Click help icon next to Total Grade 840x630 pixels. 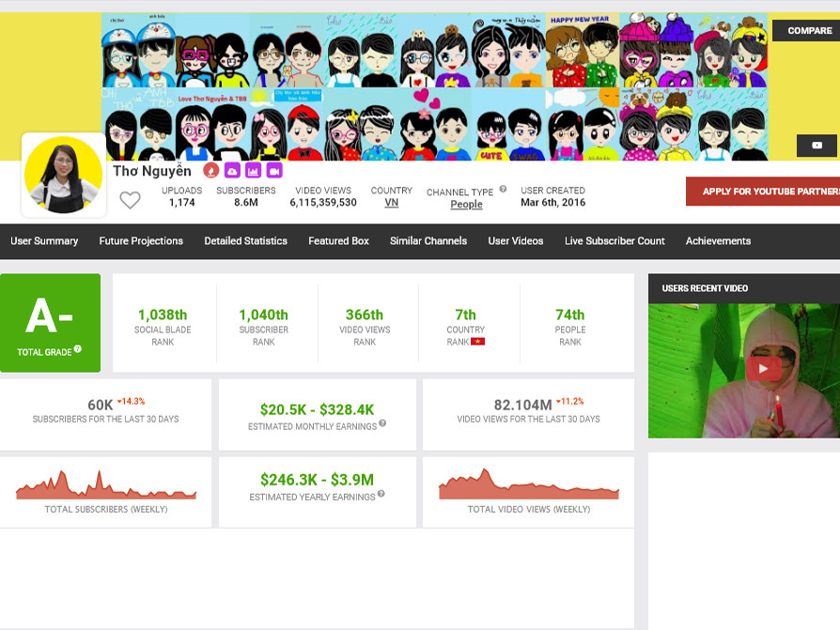78,349
